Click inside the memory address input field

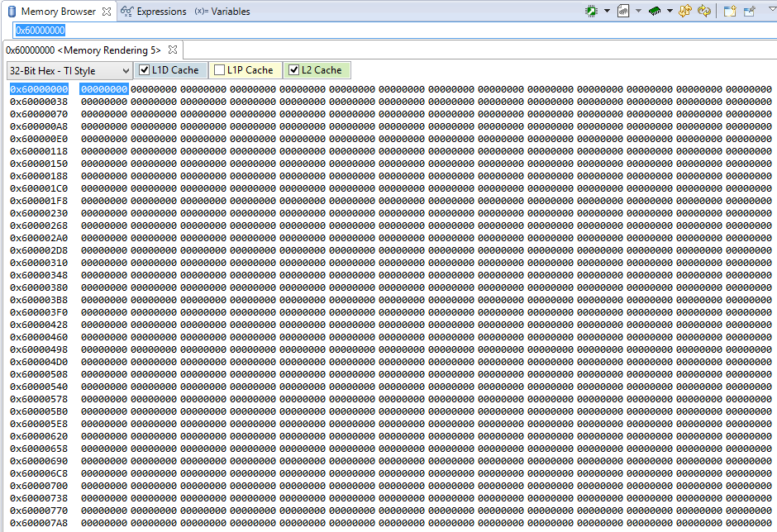coord(248,30)
